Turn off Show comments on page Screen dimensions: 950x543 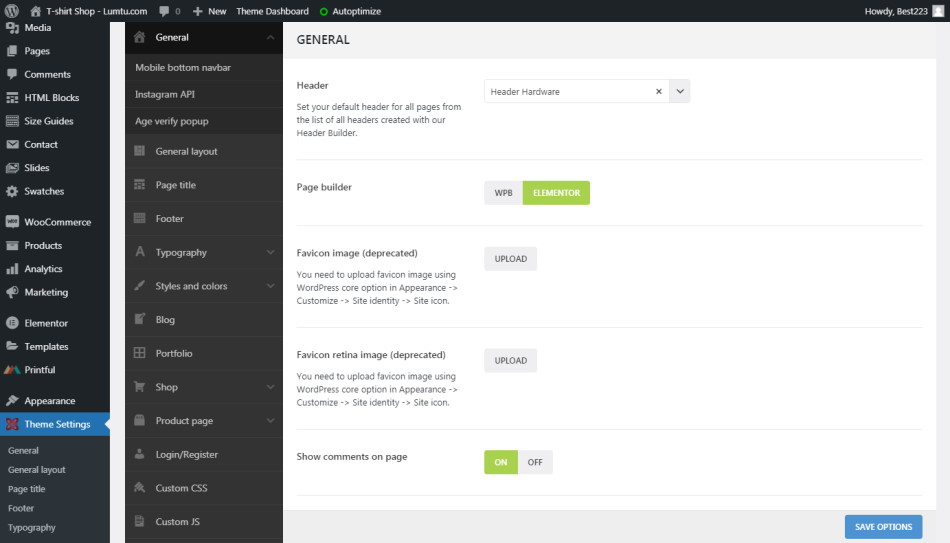(535, 462)
